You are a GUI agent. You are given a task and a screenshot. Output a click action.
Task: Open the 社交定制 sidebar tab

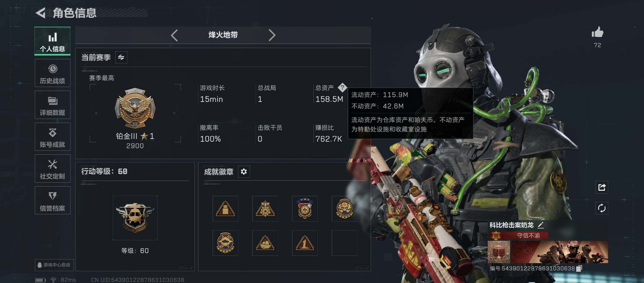[52, 168]
